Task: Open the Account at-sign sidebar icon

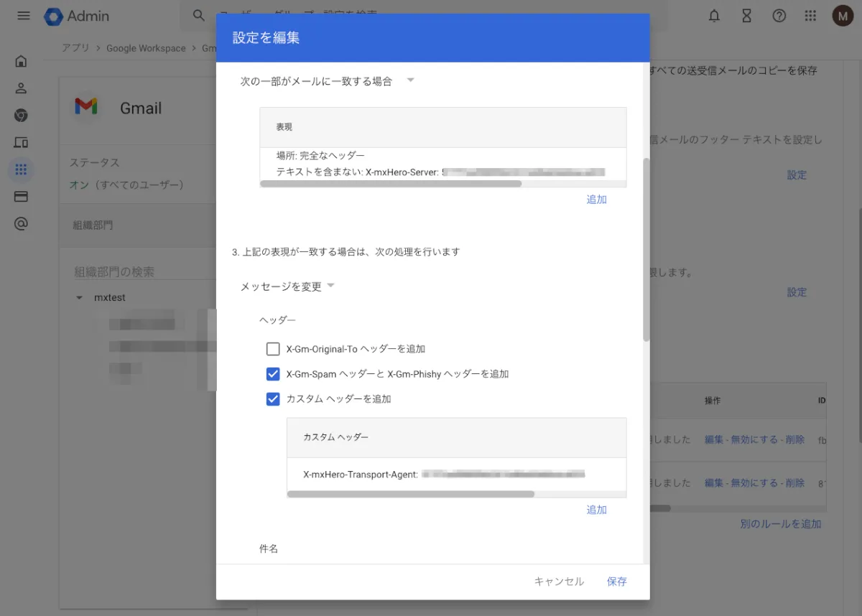Action: click(x=21, y=224)
